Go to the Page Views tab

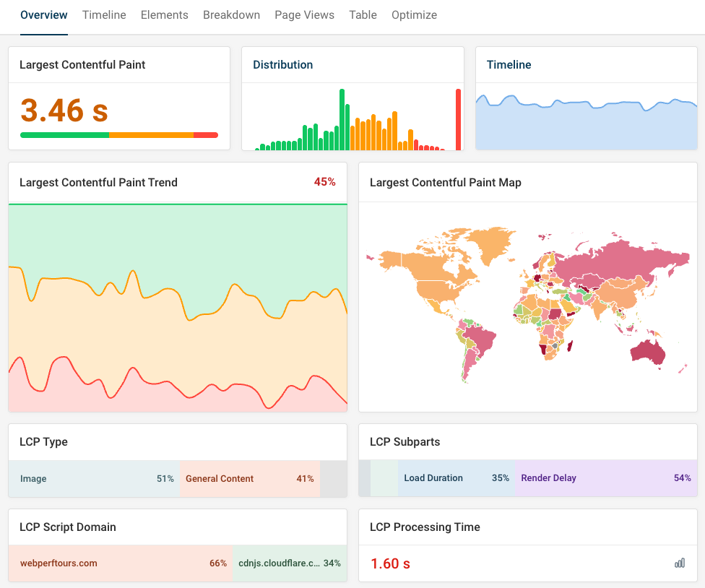point(304,14)
